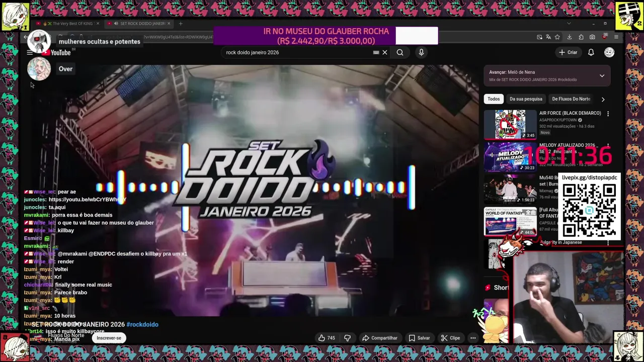Image resolution: width=644 pixels, height=362 pixels.
Task: Close The Very Best Of KING tab
Action: click(x=98, y=24)
